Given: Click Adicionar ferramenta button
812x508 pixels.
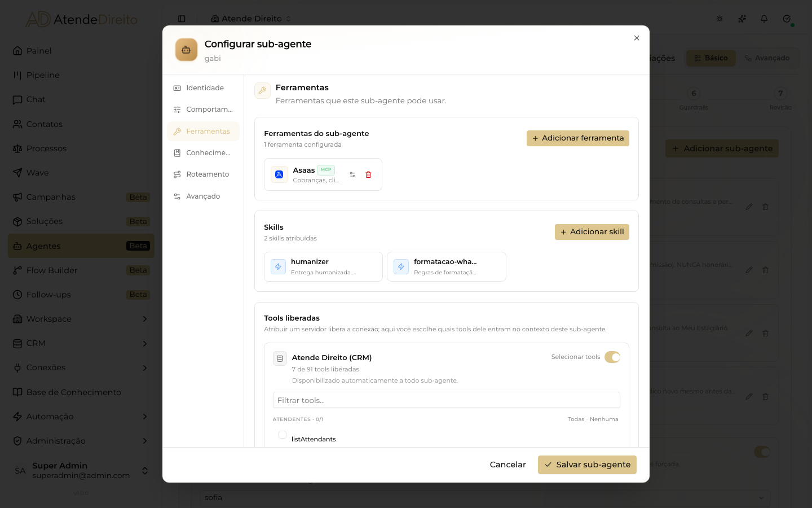Looking at the screenshot, I should click(578, 138).
